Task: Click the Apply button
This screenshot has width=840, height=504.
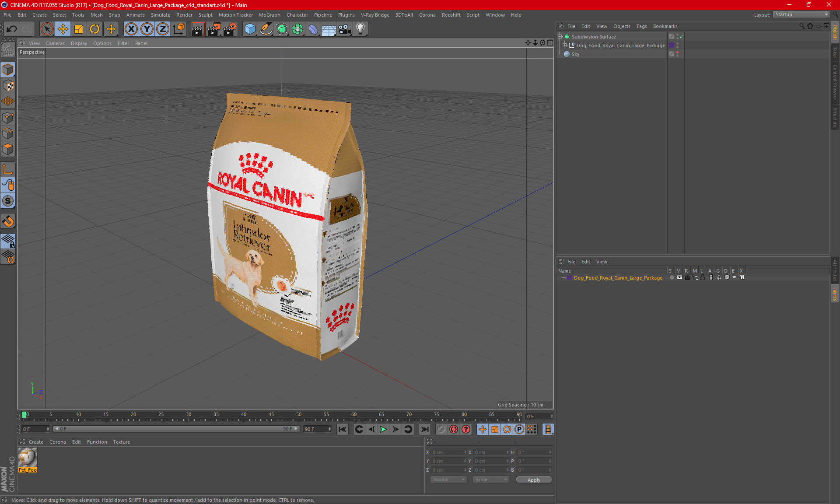Action: click(534, 480)
